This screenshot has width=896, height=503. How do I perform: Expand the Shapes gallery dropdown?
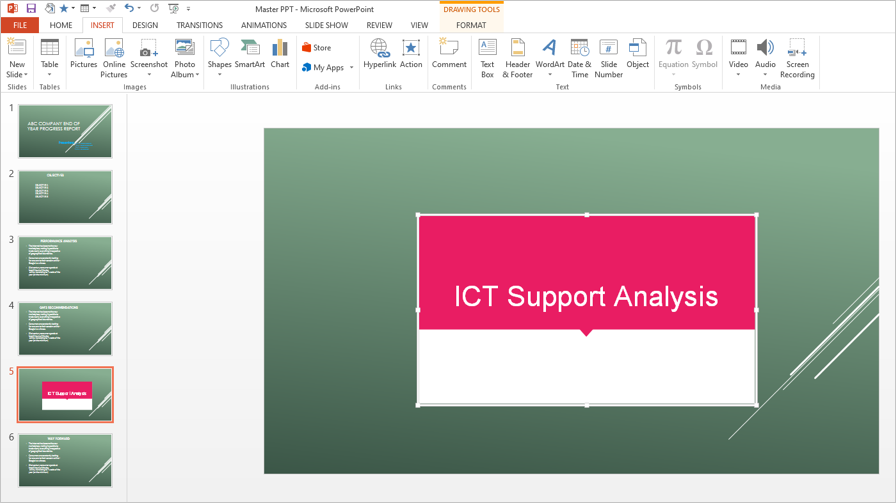pyautogui.click(x=220, y=75)
